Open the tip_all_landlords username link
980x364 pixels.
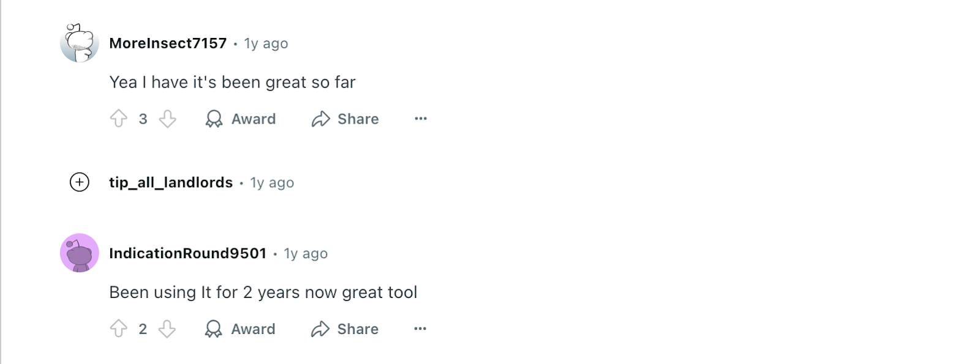[x=171, y=182]
